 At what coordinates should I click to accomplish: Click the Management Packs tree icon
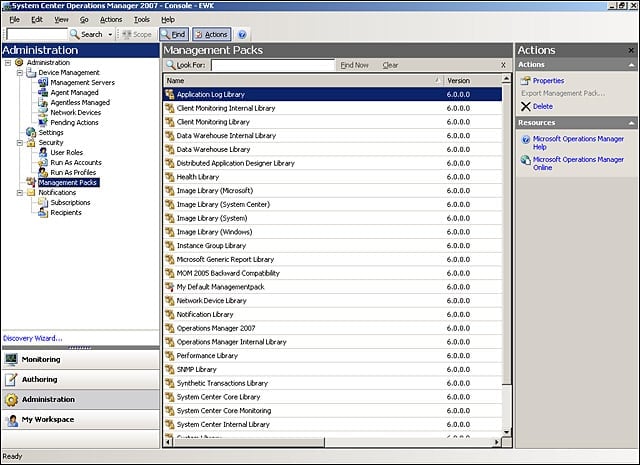pyautogui.click(x=31, y=182)
